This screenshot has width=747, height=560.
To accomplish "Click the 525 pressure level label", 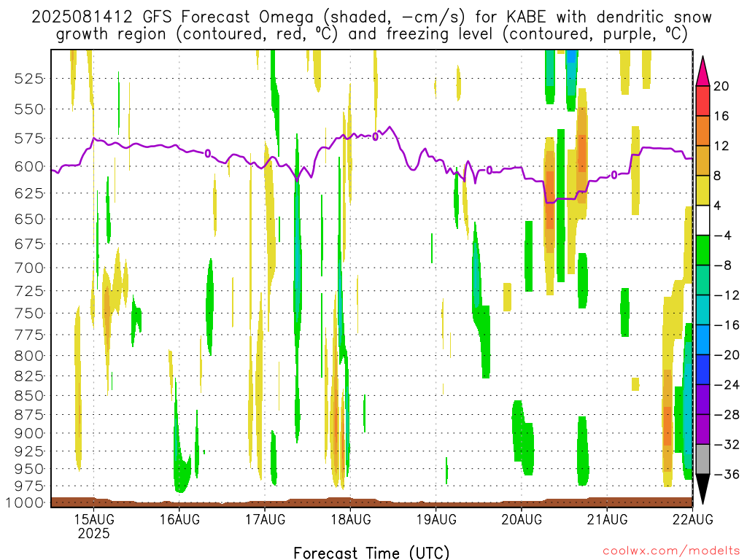I will coord(29,79).
